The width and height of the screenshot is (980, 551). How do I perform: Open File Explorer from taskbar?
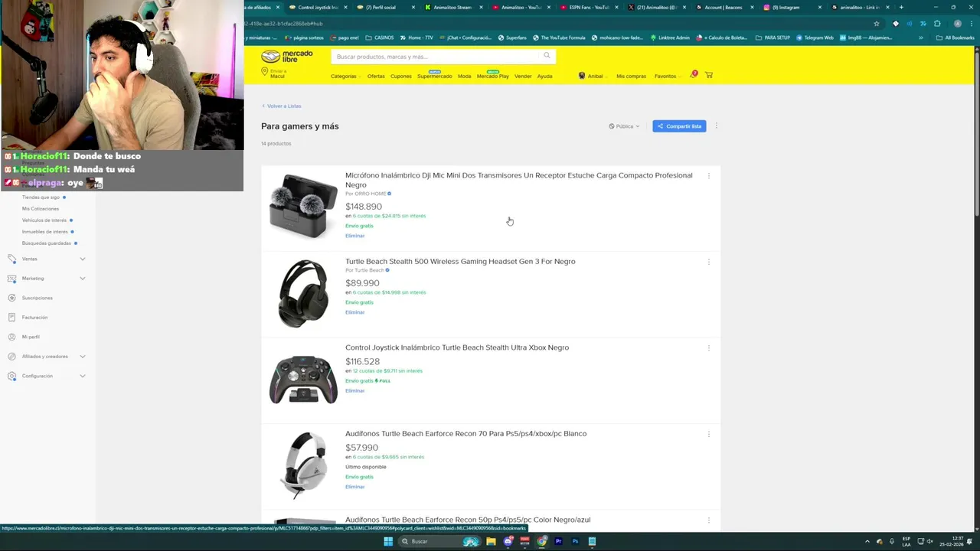pyautogui.click(x=491, y=541)
